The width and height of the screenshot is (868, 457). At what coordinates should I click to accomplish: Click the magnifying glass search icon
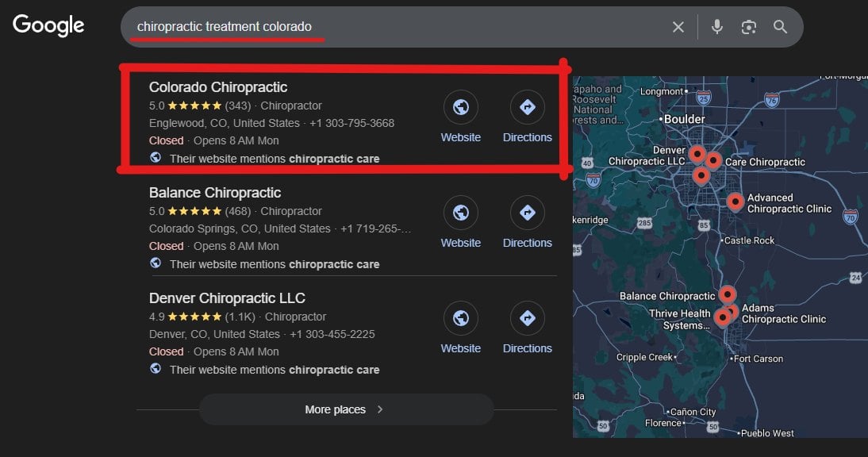pos(781,27)
